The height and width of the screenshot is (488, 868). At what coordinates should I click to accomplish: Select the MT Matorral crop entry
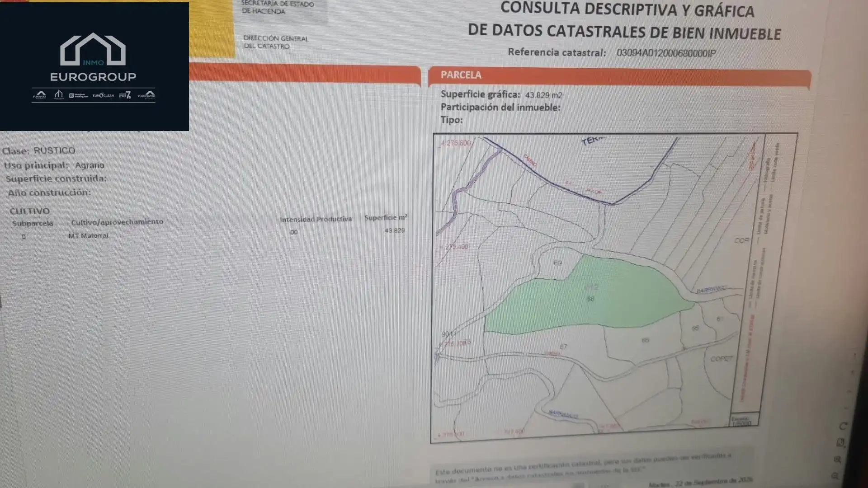coord(88,235)
